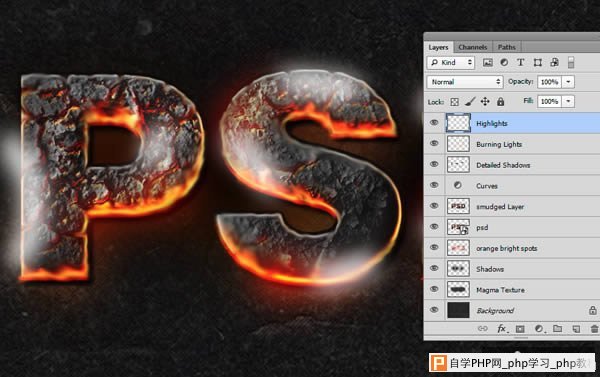
Task: Select the smudged Layer row
Action: tap(512, 206)
